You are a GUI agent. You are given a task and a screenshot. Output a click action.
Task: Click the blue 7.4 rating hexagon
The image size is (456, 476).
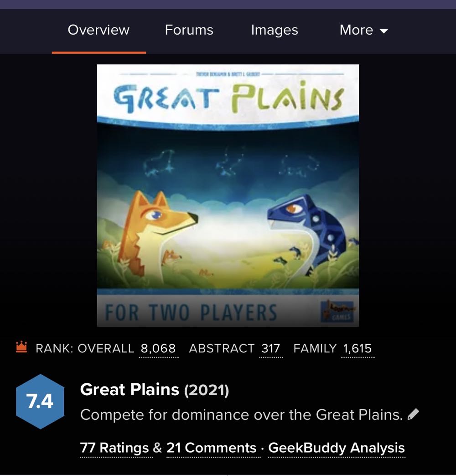coord(40,401)
